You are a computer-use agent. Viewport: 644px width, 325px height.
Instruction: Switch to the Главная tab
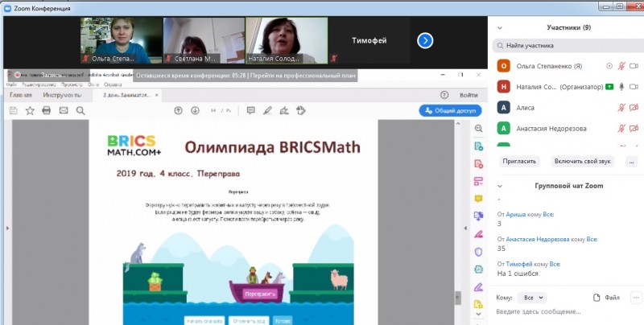point(21,95)
